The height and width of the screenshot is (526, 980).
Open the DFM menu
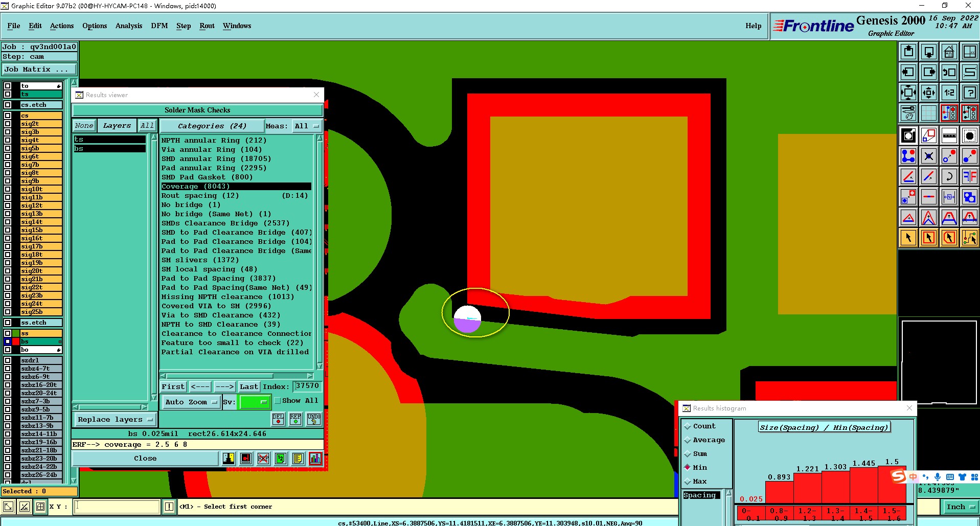coord(159,26)
